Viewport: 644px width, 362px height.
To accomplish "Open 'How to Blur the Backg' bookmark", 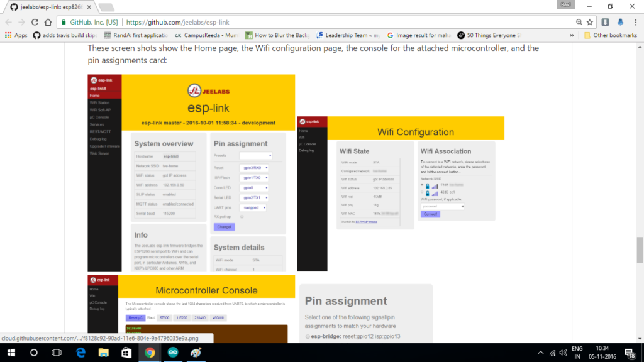I will (277, 35).
